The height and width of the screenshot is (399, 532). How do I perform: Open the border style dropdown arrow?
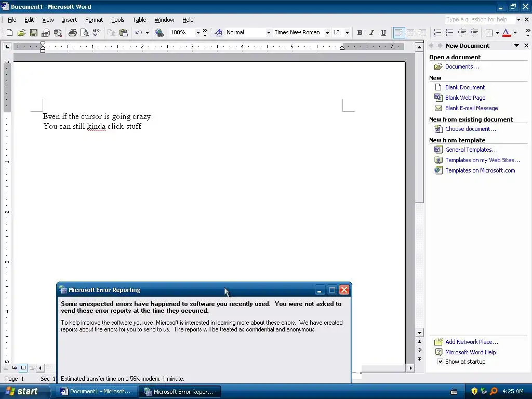click(x=497, y=33)
